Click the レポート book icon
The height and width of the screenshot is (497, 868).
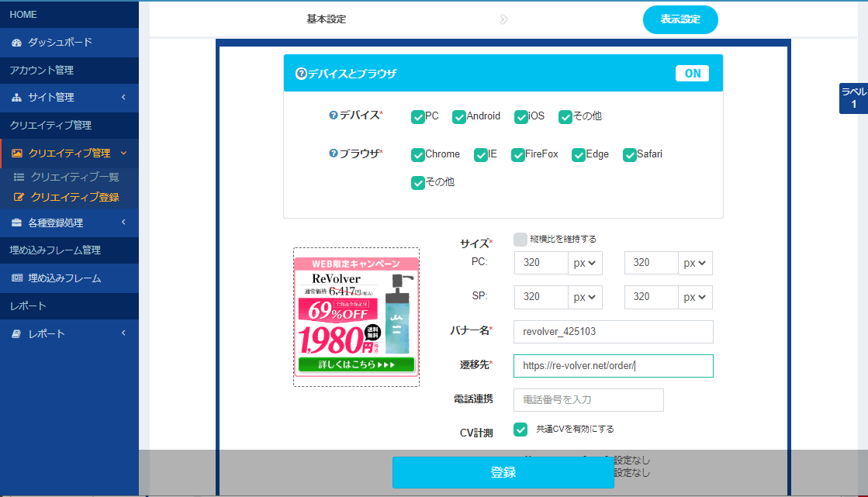coord(16,333)
